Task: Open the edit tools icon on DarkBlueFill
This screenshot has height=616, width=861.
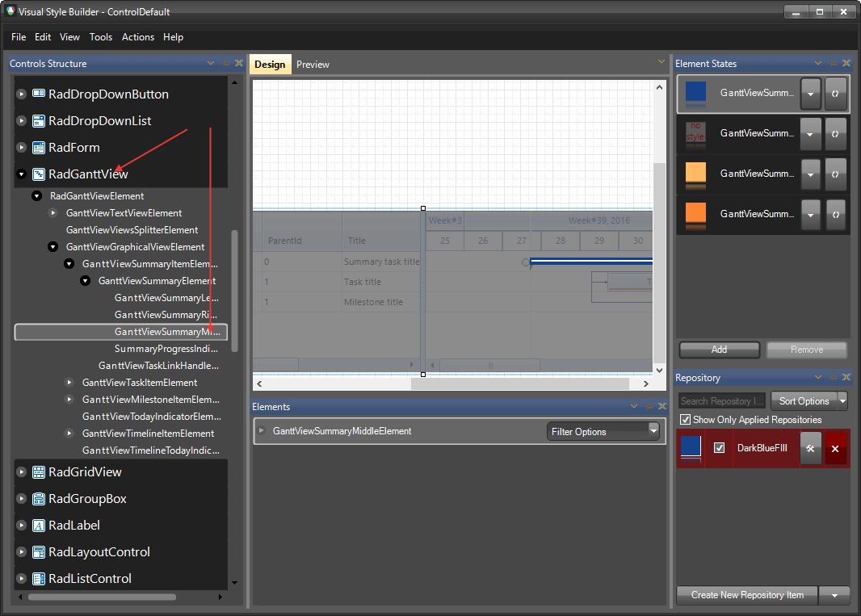Action: [x=810, y=448]
